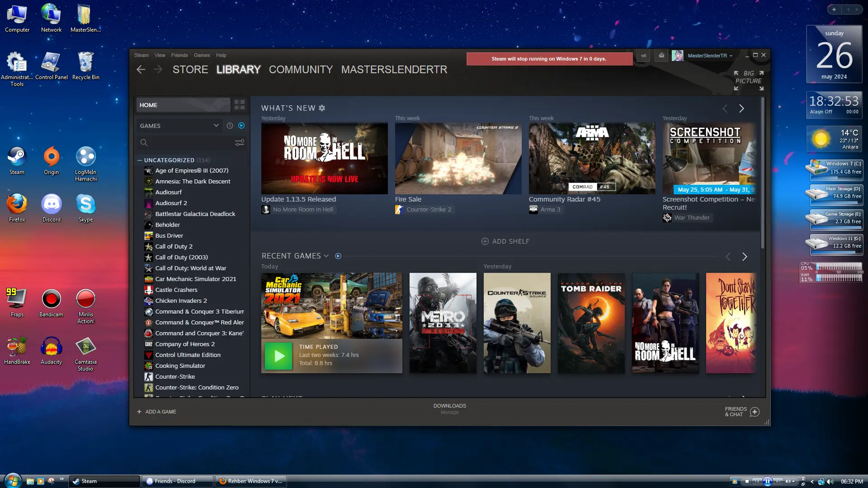Open the View menu
This screenshot has height=488, width=868.
pyautogui.click(x=160, y=55)
